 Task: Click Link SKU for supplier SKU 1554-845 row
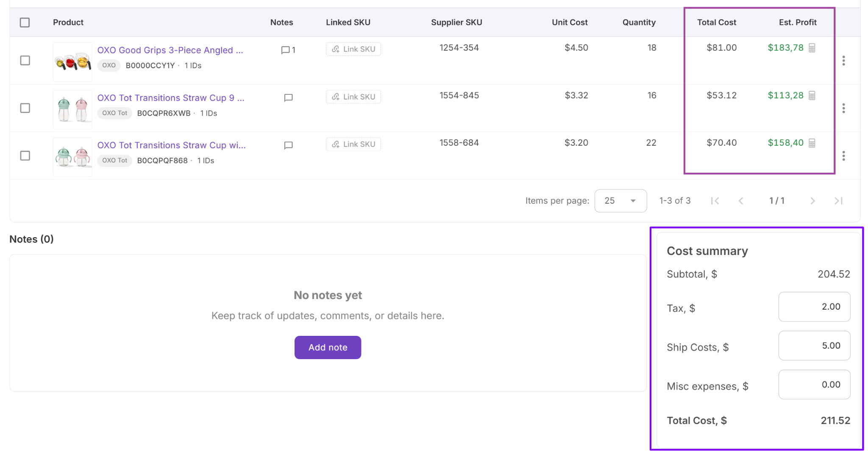coord(353,97)
